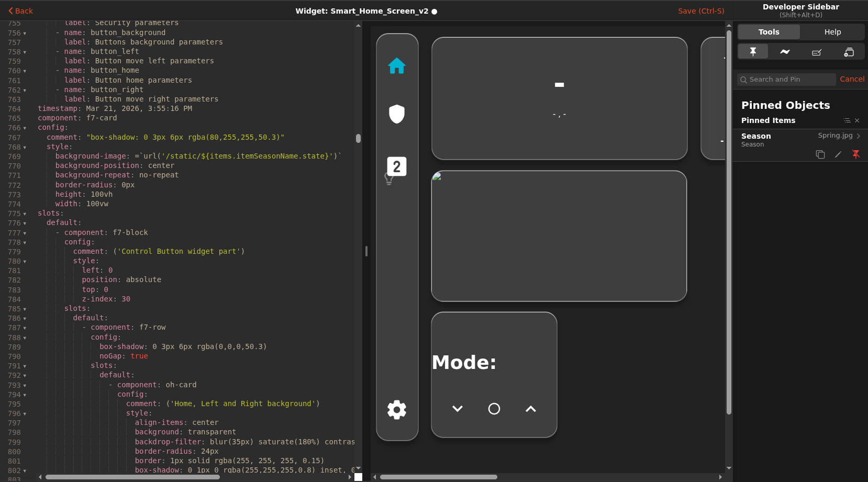Viewport: 868px width, 482px height.
Task: Open the create shortcuts tool icon
Action: pyautogui.click(x=849, y=52)
